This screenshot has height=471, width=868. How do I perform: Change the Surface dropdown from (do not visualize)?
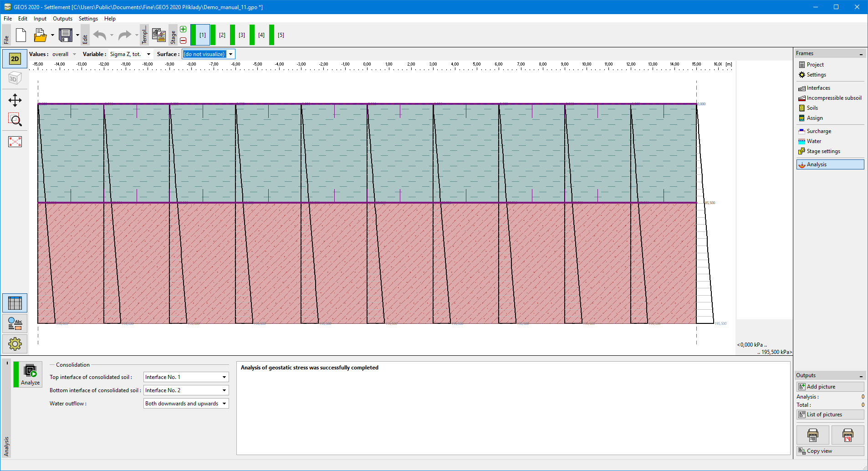(x=231, y=54)
